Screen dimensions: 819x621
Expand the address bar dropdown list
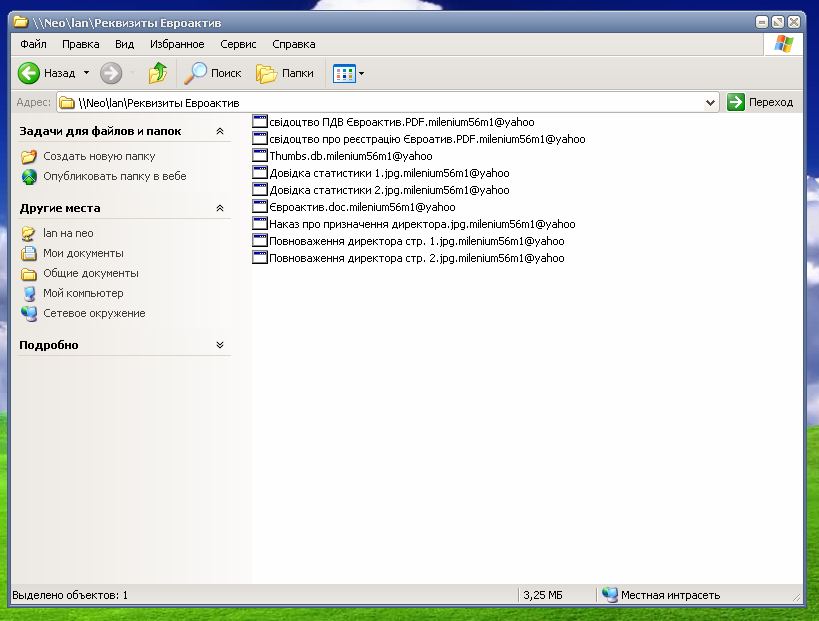[x=711, y=102]
